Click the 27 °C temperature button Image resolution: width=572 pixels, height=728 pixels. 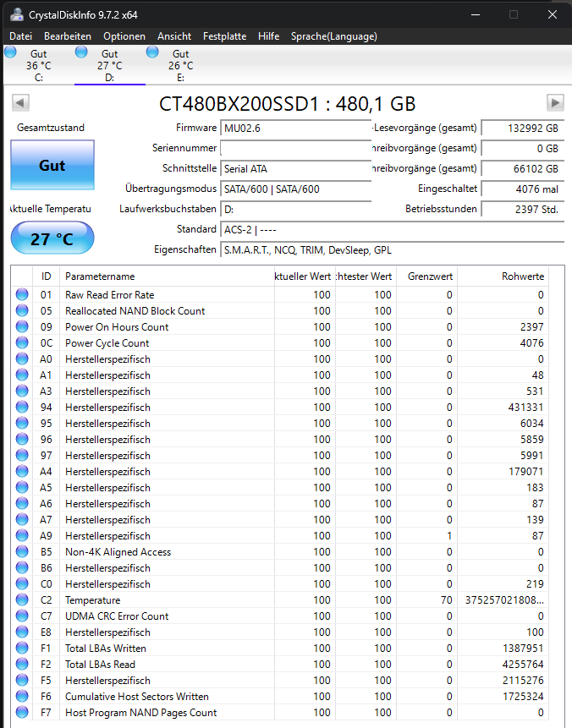click(x=52, y=238)
